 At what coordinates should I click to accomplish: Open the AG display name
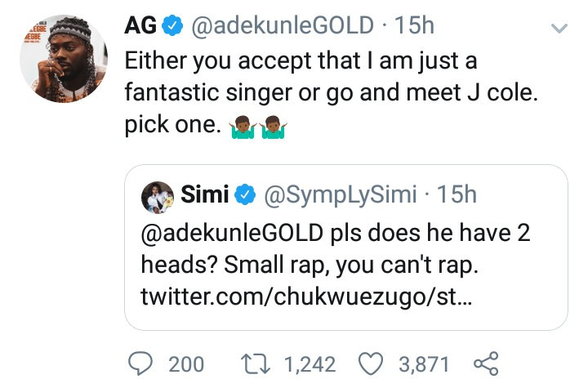(140, 26)
